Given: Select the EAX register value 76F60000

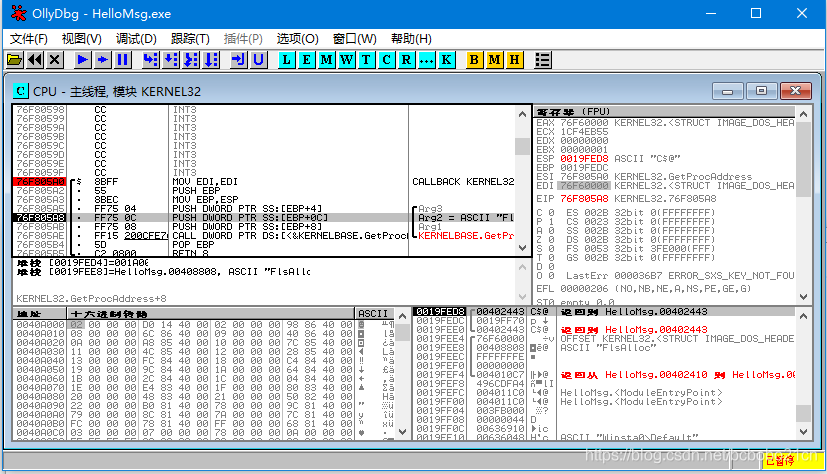Looking at the screenshot, I should (x=584, y=123).
